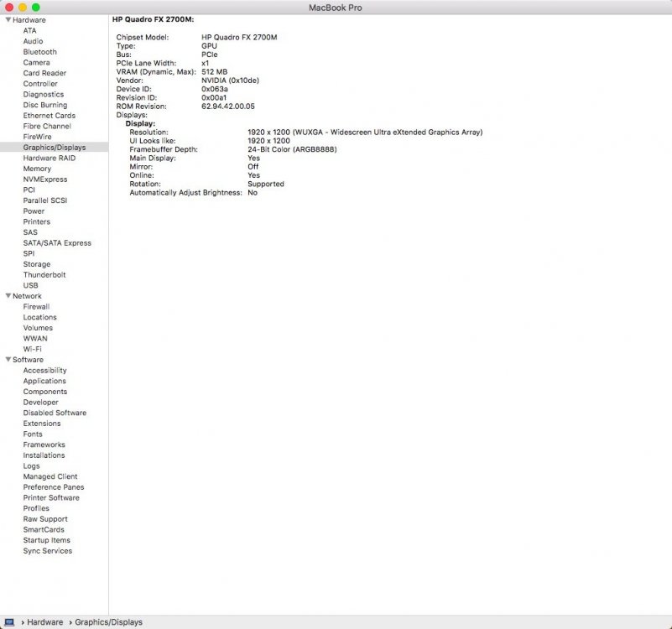Collapse the Hardware section triangle
Screen dimensions: 672x629
coord(8,20)
